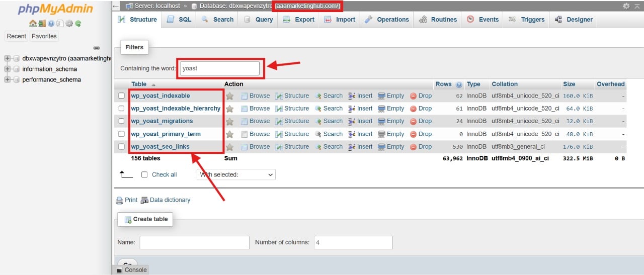Select the wp_yoast_migrations checkbox
This screenshot has width=644, height=275.
(121, 121)
